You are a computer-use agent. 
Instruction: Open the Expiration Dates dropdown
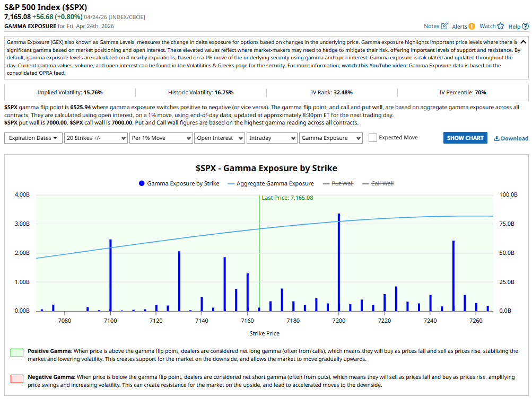pyautogui.click(x=32, y=138)
